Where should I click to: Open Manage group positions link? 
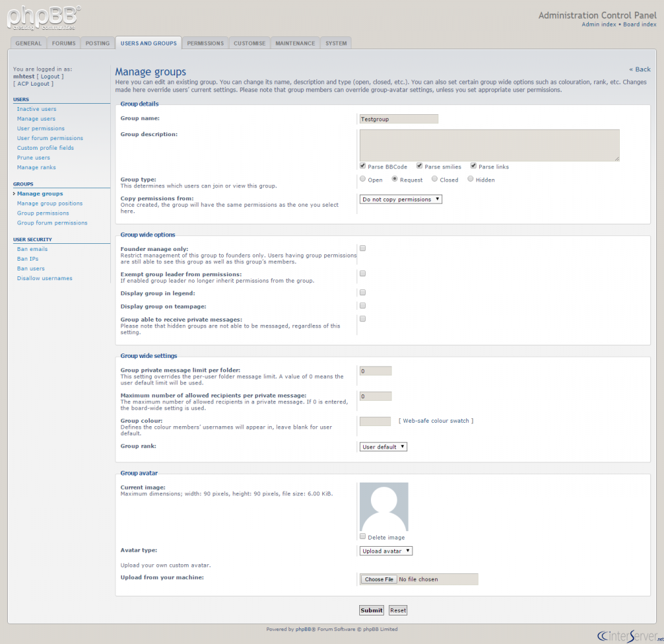pos(49,203)
